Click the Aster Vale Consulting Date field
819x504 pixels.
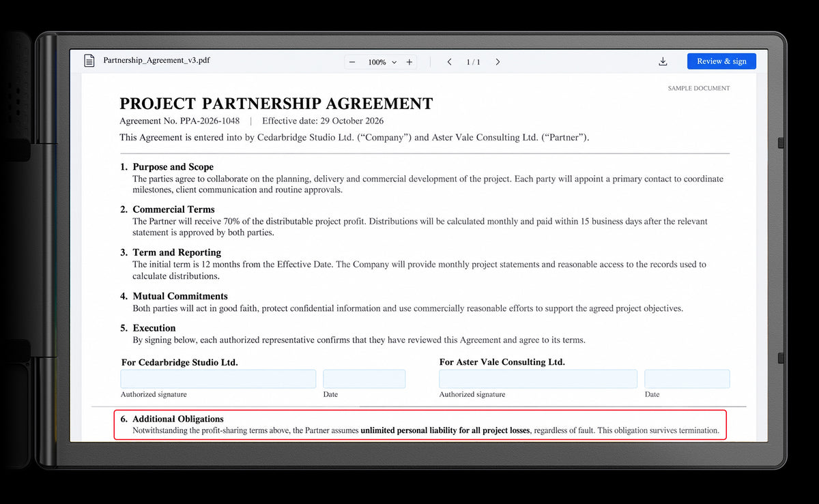(x=687, y=379)
